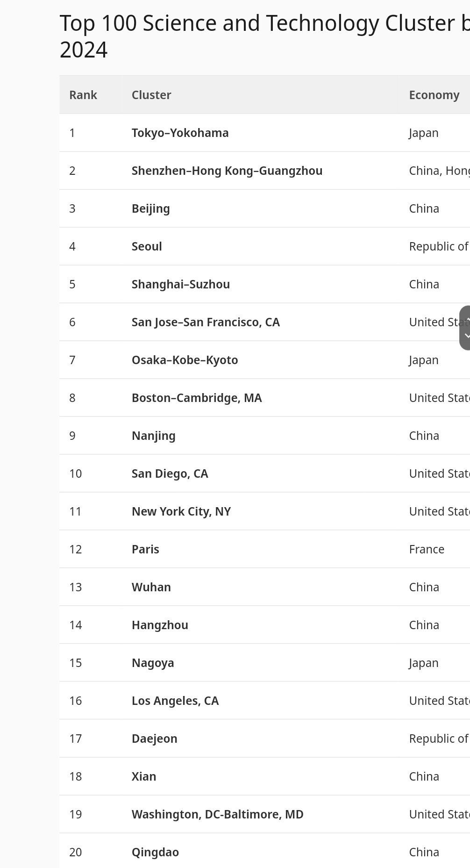Click the scroll-down chevron on the floating widget

[467, 336]
